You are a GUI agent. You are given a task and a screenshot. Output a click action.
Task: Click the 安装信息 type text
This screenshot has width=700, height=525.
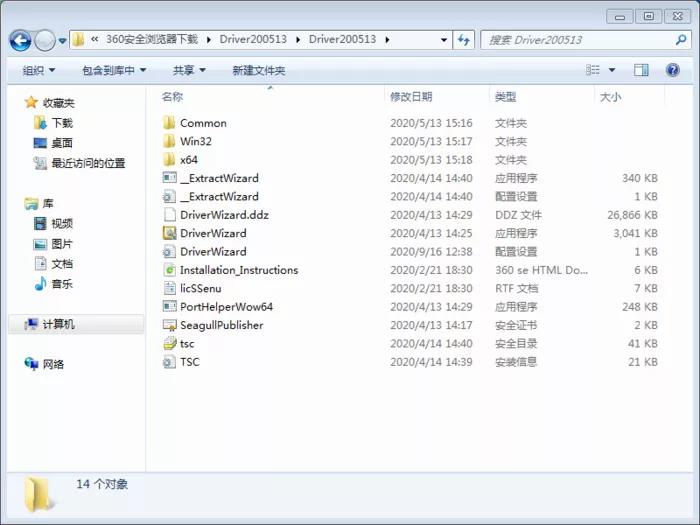516,362
